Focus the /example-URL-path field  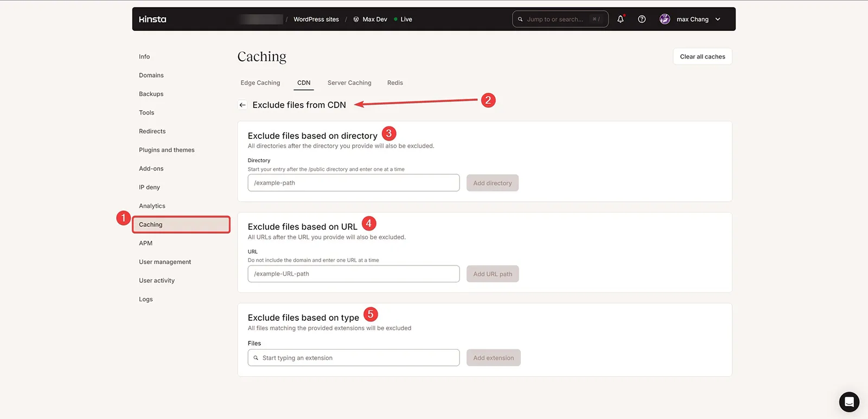pos(354,274)
